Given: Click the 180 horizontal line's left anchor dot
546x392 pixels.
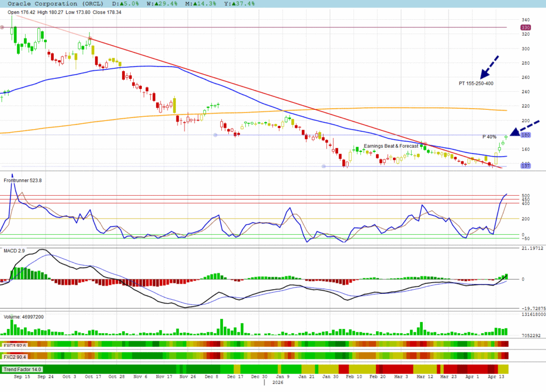Looking at the screenshot, I should (215, 135).
